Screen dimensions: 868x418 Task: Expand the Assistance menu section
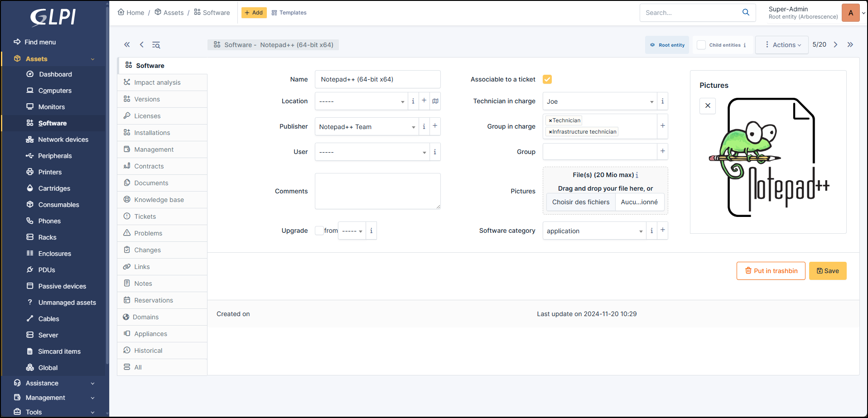tap(54, 383)
